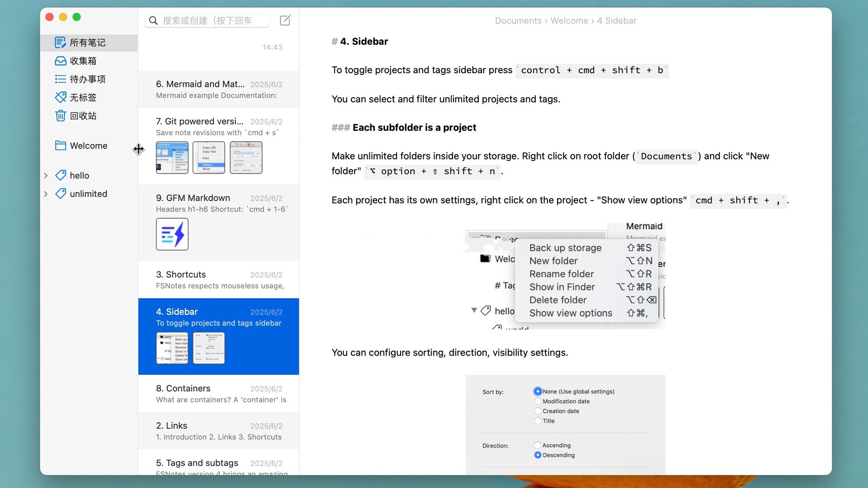The height and width of the screenshot is (488, 868).
Task: Click the 'control + cmd + shift + b' code
Action: click(x=592, y=70)
